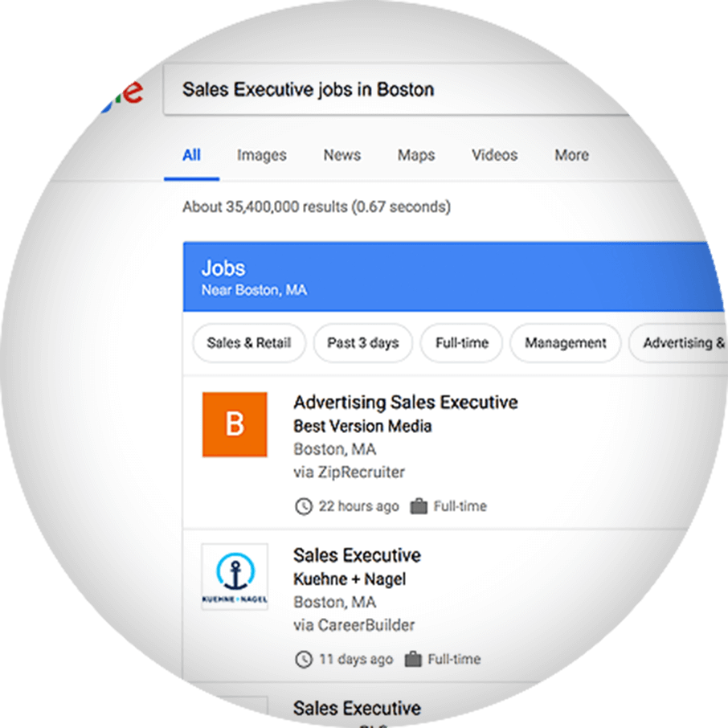Select the Management filter chip
This screenshot has width=728, height=728.
565,342
